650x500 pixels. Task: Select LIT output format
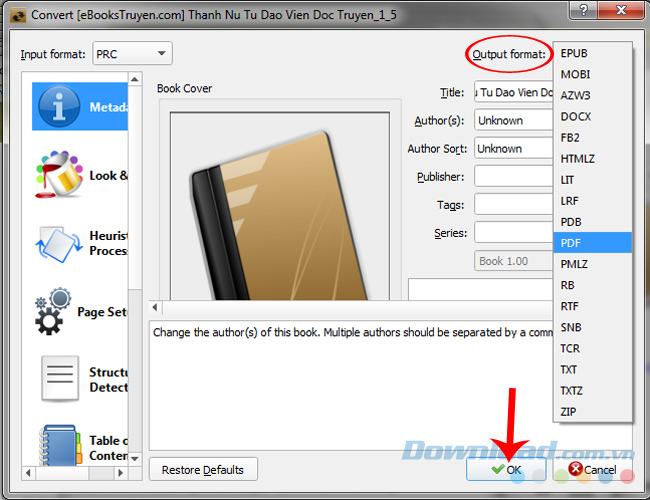pos(592,180)
